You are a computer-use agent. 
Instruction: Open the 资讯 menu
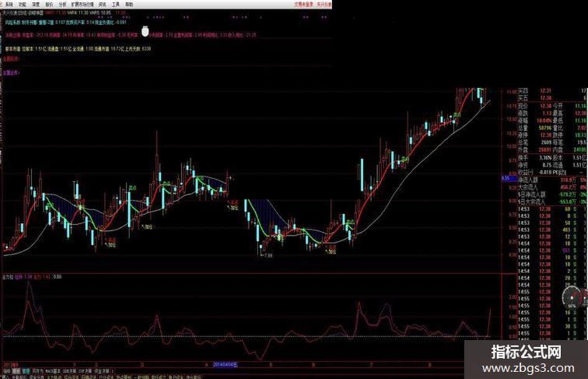(x=102, y=4)
